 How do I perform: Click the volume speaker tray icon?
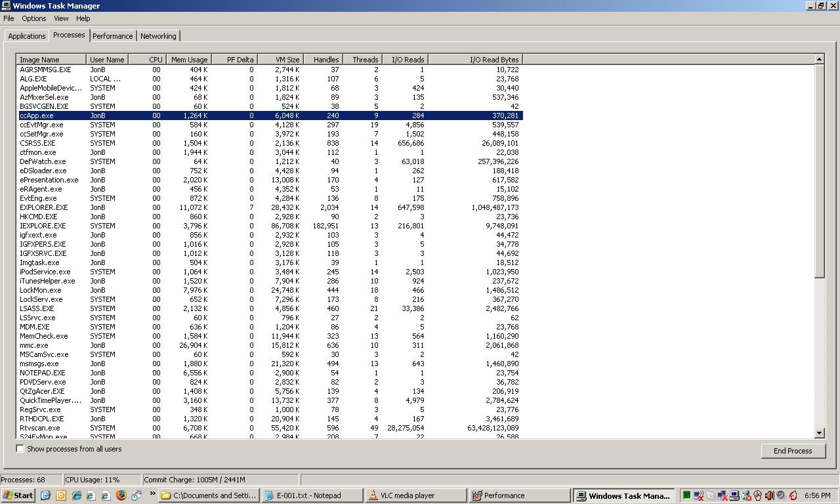[x=769, y=495]
